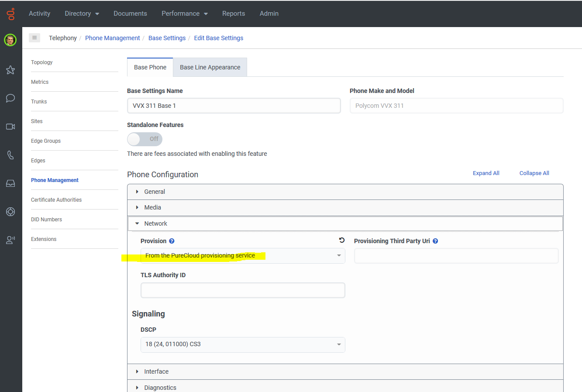Screen dimensions: 582x392
Task: Open the DSCP dropdown under Signaling
Action: (243, 344)
